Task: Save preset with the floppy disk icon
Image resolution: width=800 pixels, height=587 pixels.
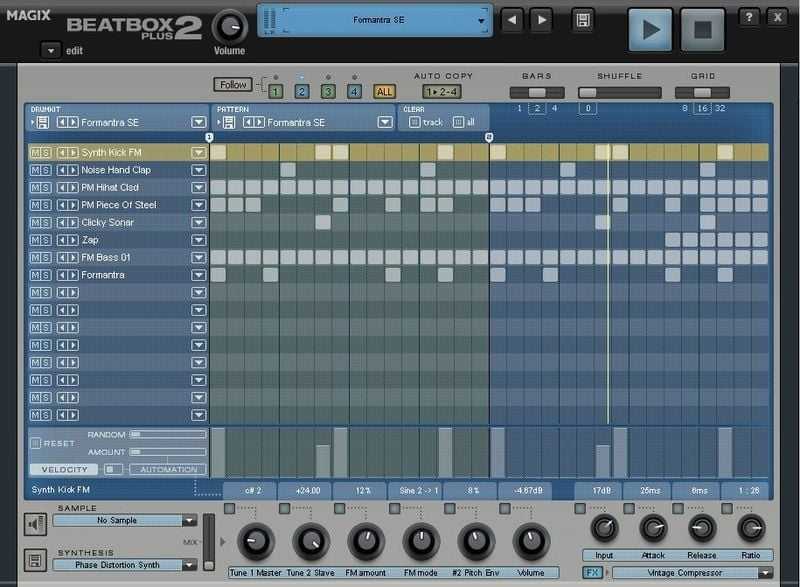Action: pos(583,20)
